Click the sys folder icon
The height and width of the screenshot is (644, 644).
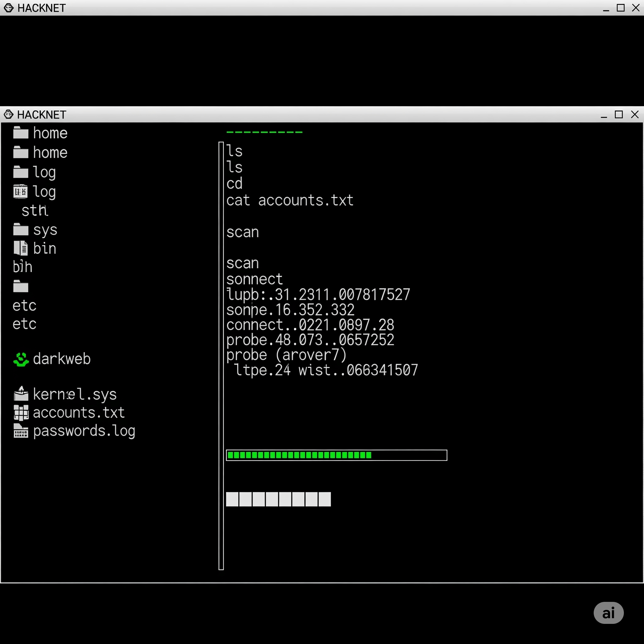(x=21, y=229)
